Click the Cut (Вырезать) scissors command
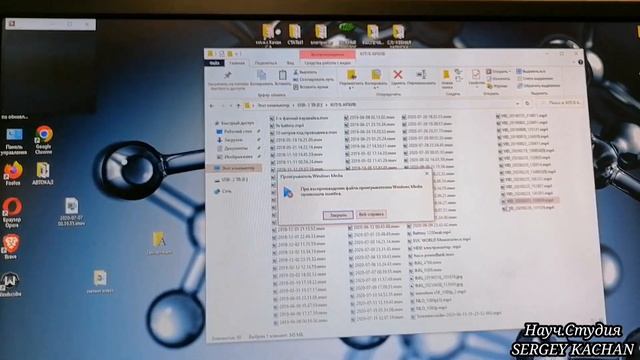Viewport: 640px width, 360px height. pos(305,72)
